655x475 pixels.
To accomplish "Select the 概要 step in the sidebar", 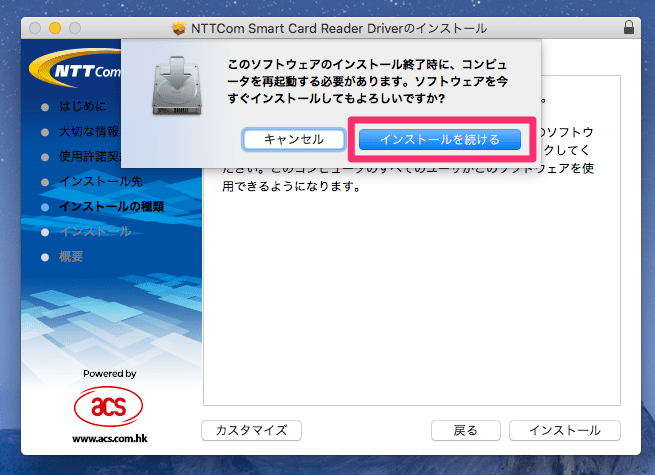I will 71,257.
